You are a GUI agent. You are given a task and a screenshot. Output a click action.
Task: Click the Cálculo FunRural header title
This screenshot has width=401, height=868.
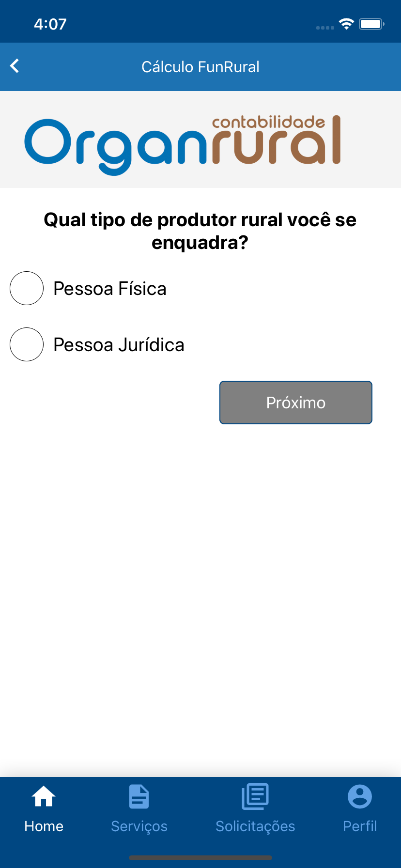200,67
